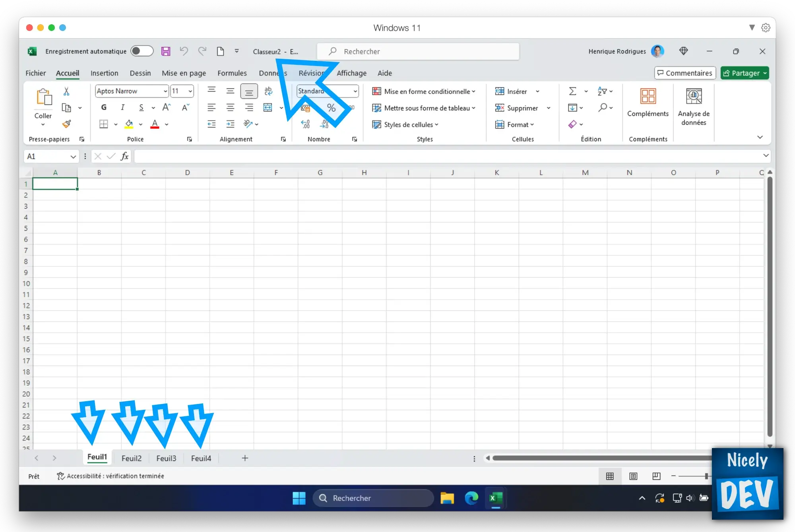Click the merge and center cells icon
The width and height of the screenshot is (795, 532).
(268, 107)
